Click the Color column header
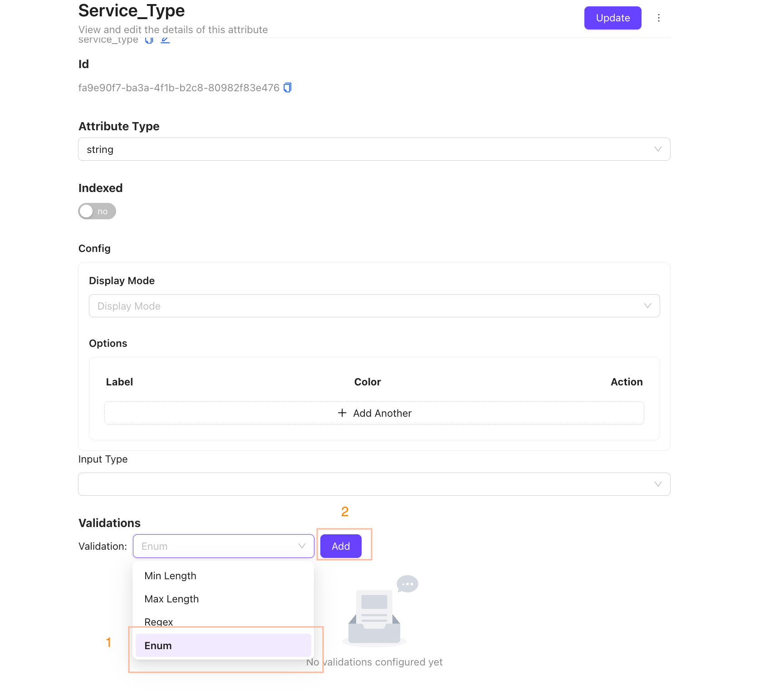 (367, 382)
